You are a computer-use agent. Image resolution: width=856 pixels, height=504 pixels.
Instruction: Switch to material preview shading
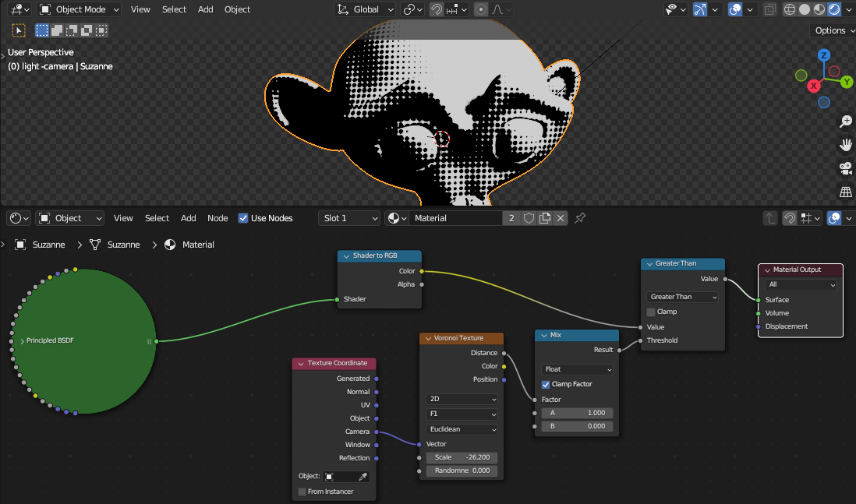(819, 9)
